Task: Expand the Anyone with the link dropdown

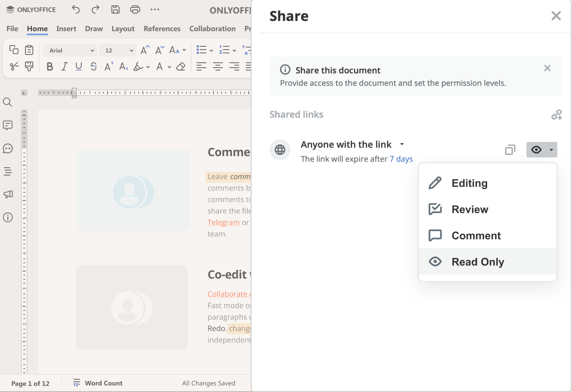Action: 402,144
